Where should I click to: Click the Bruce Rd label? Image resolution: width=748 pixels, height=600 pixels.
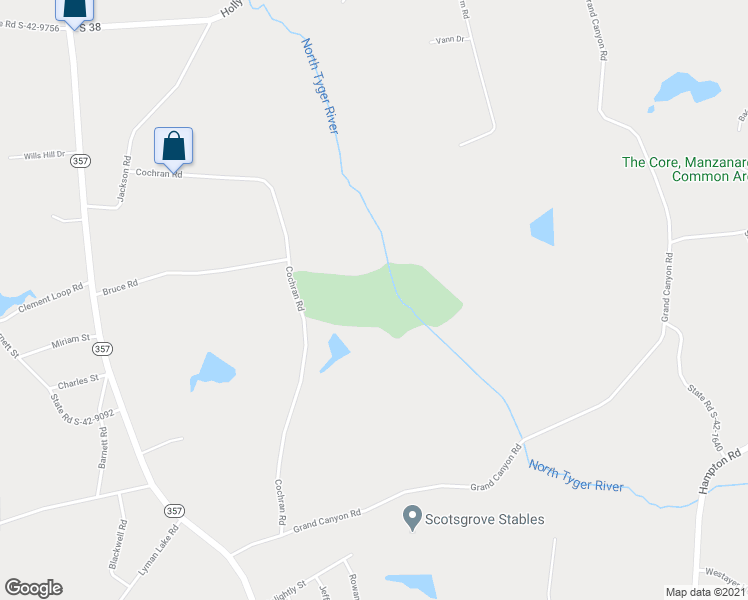click(x=120, y=287)
